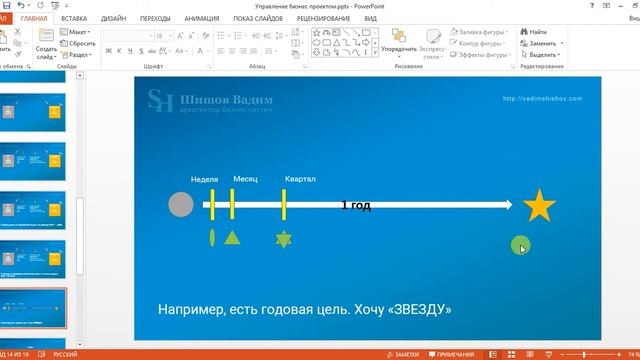This screenshot has width=640, height=360.
Task: Open the АНИМАЦИЯ tab
Action: coord(202,18)
